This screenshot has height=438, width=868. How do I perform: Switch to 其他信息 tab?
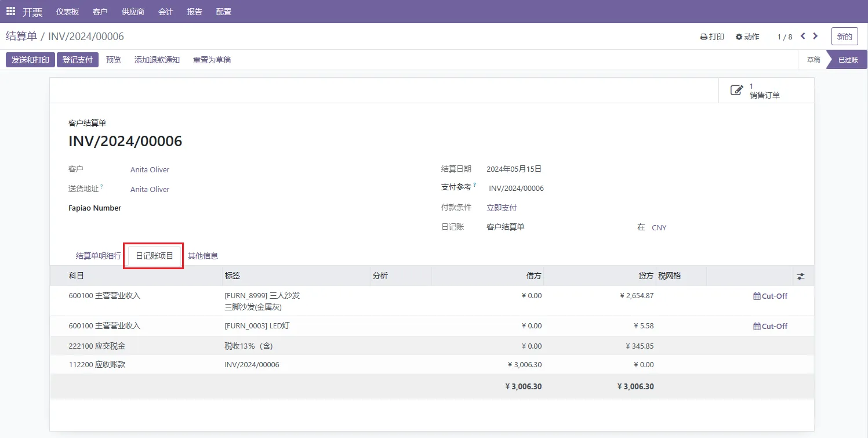click(x=203, y=256)
